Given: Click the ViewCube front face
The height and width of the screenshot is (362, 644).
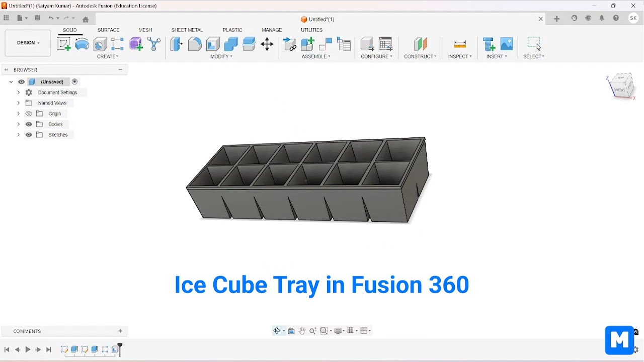Looking at the screenshot, I should 619,90.
